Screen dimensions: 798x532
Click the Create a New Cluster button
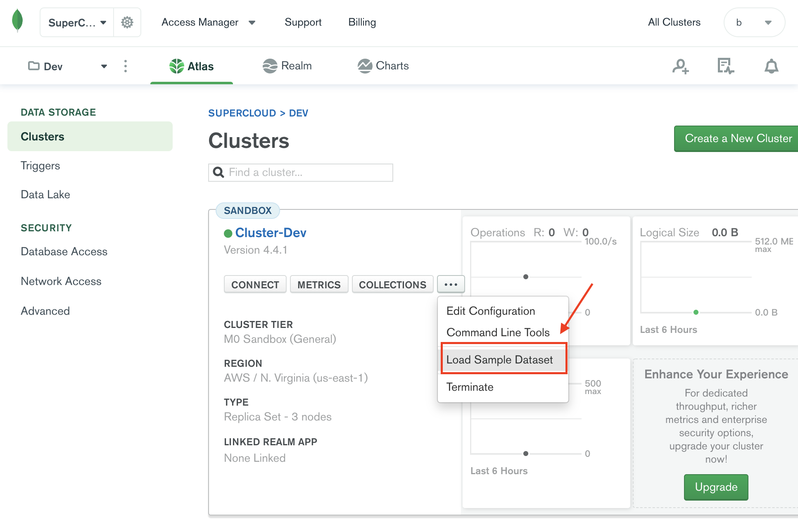click(x=738, y=138)
